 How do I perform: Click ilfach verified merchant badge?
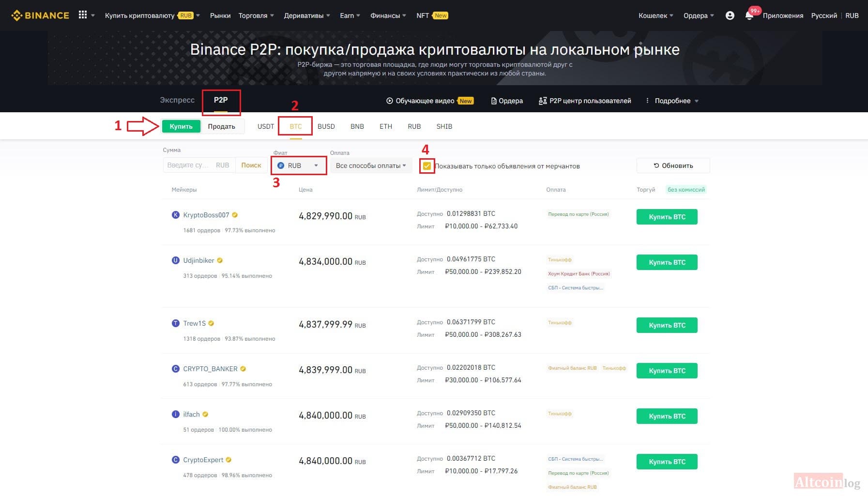[205, 414]
